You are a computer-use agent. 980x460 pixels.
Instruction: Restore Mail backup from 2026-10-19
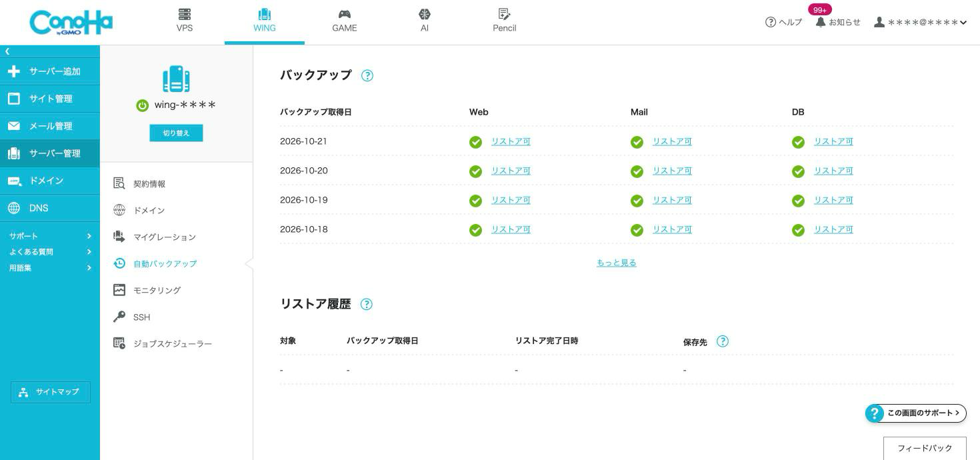(672, 200)
